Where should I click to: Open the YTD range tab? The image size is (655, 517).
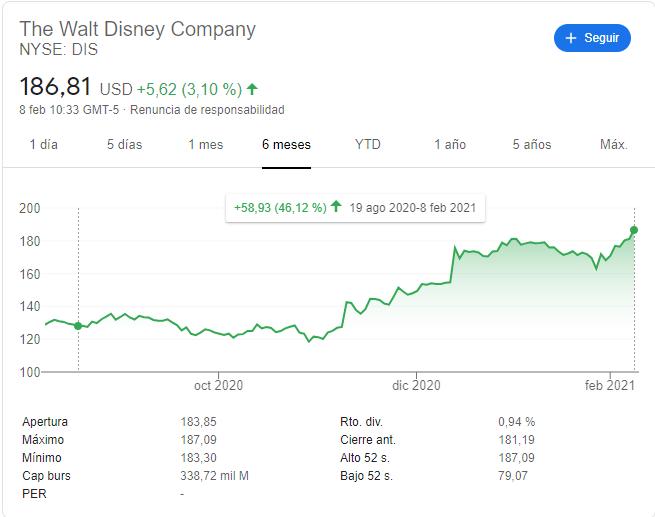tap(368, 144)
